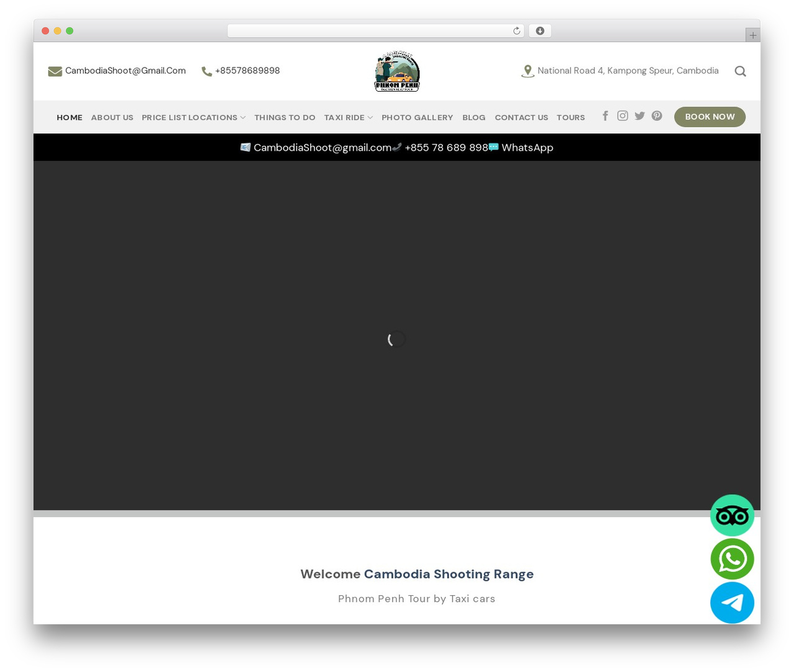Click the phone handset icon in header
The image size is (794, 672).
(207, 71)
